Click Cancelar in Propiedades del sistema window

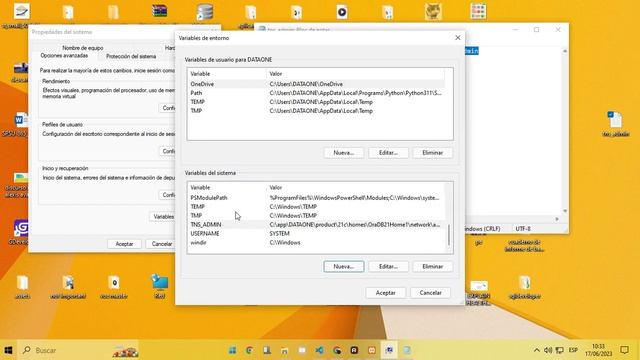coord(161,244)
